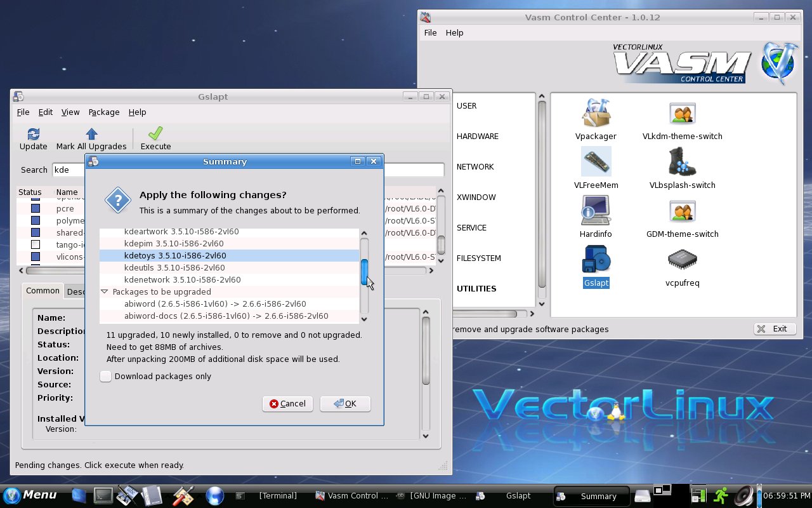Open Help menu in Gslapt
The width and height of the screenshot is (812, 508).
point(137,112)
